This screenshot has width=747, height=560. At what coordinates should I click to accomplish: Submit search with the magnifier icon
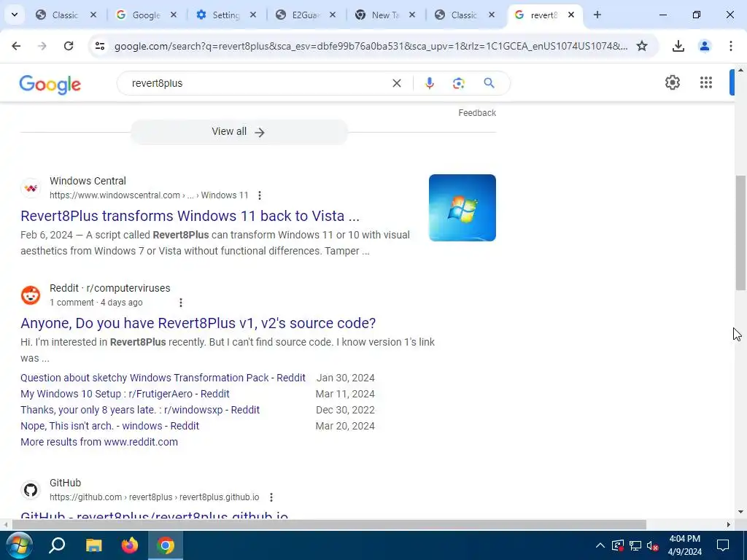[489, 83]
